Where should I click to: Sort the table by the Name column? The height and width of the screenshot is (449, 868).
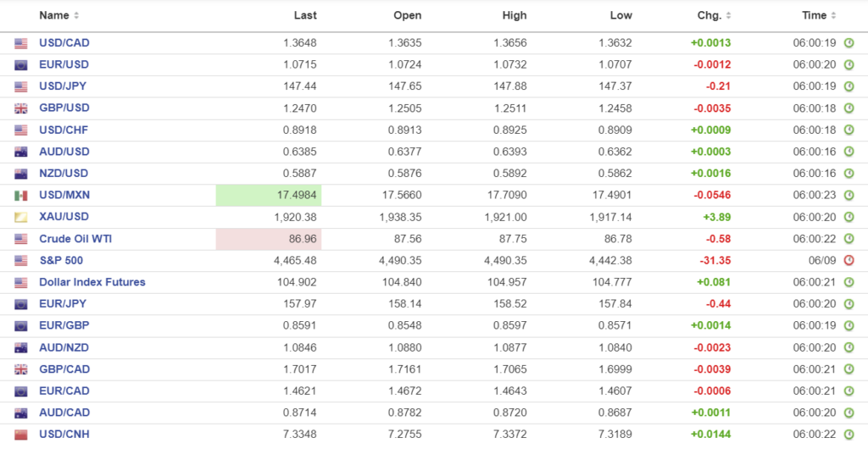tap(58, 15)
